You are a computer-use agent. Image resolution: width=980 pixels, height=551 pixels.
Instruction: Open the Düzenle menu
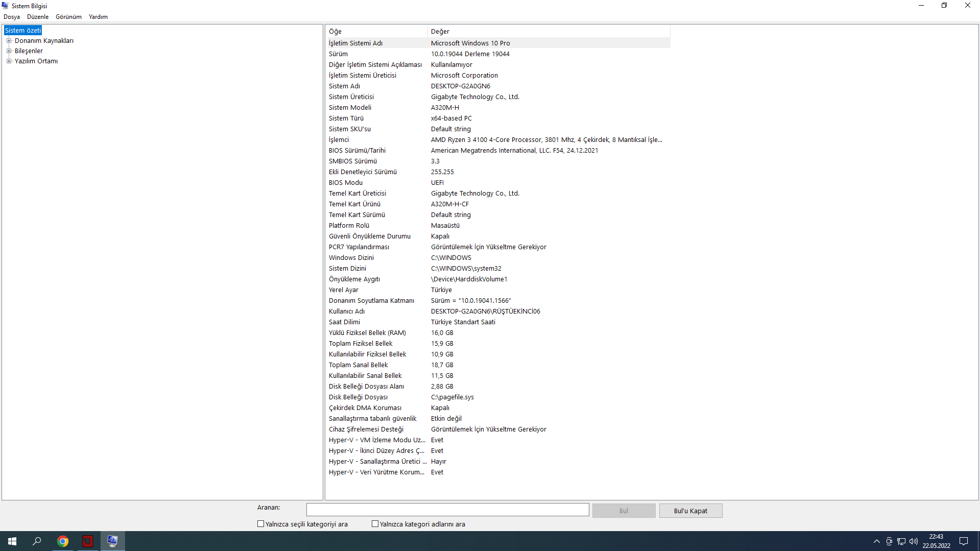coord(38,17)
